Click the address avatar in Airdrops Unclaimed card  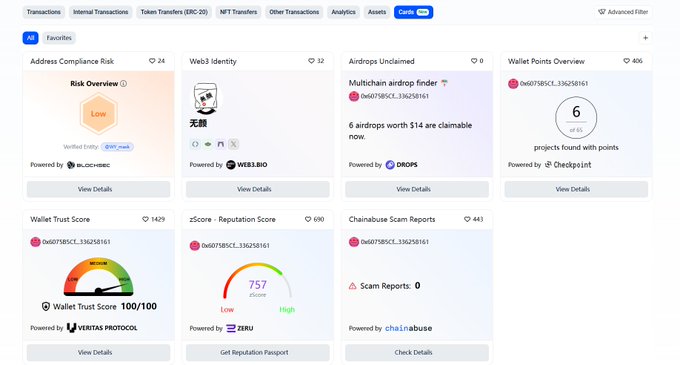click(354, 96)
